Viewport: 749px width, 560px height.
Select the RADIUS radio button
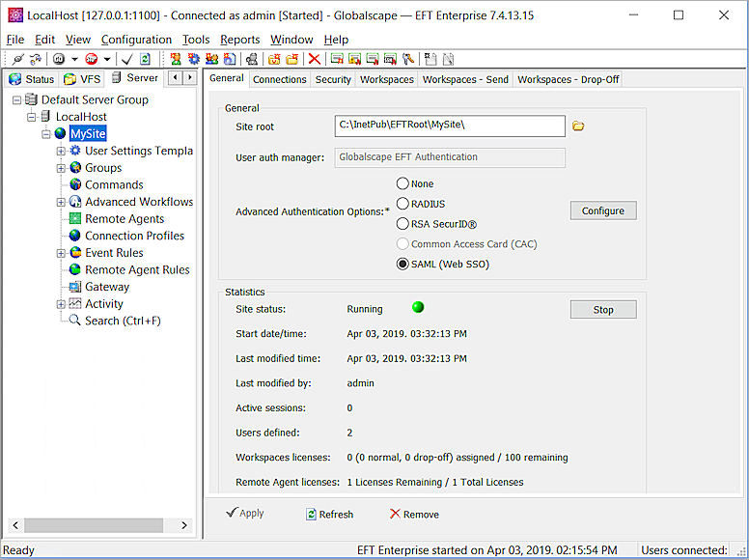[402, 204]
